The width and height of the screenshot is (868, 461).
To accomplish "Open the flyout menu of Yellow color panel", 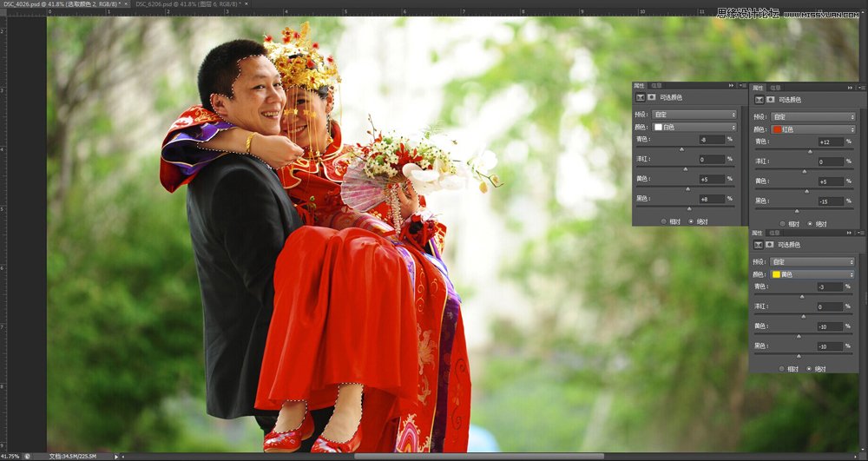I will coord(861,233).
